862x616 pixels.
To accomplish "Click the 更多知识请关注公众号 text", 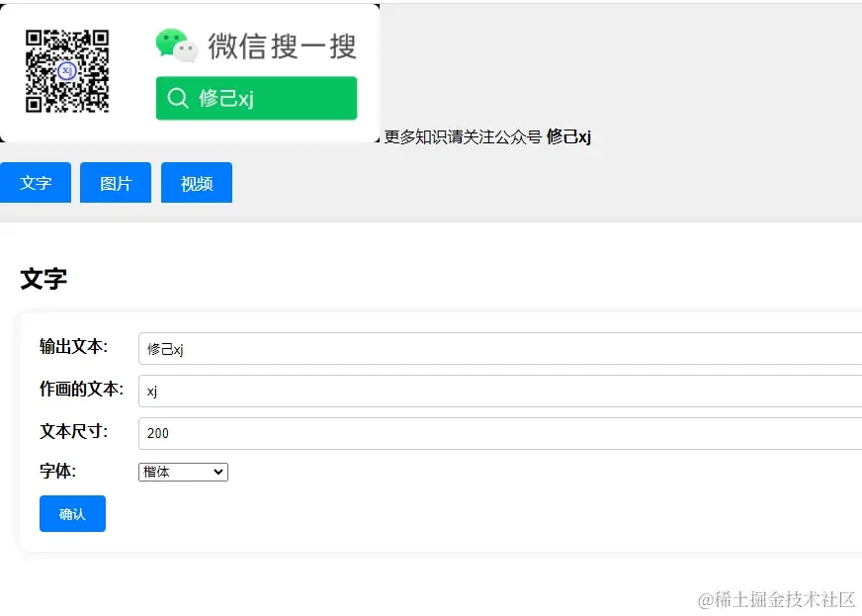I will tap(463, 136).
